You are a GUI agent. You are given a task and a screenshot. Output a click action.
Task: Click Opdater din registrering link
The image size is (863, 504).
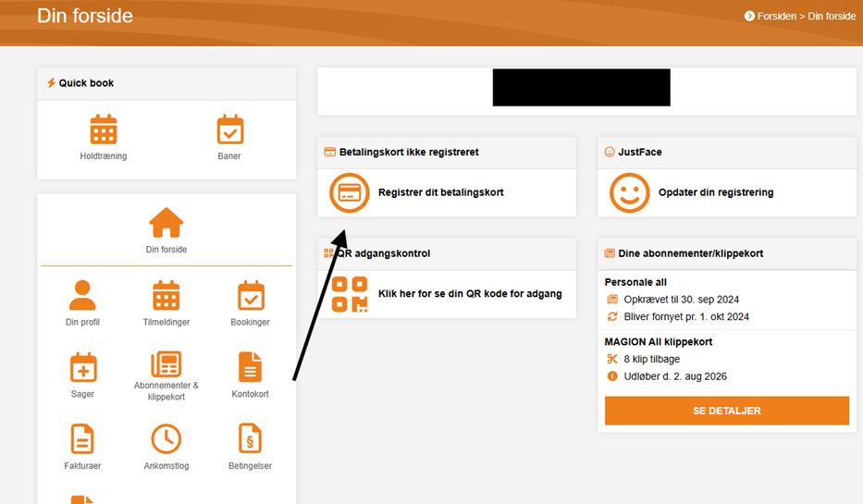pyautogui.click(x=716, y=192)
